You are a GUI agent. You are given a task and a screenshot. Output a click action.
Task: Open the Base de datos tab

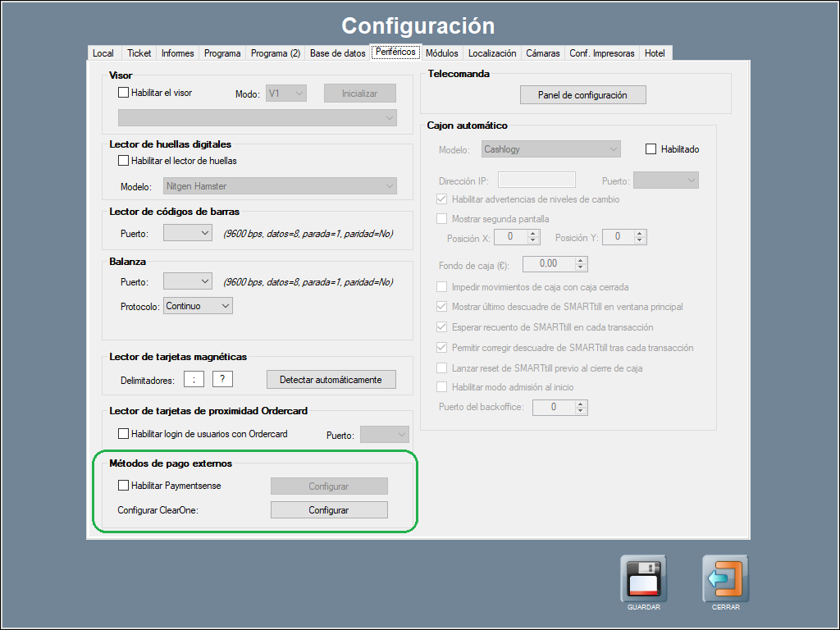coord(337,53)
